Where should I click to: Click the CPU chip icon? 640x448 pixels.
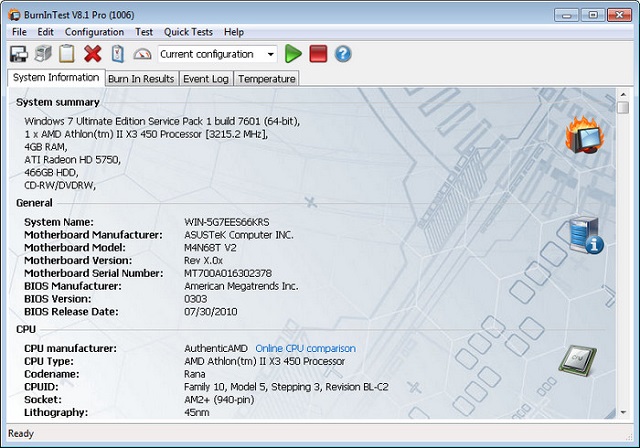[578, 360]
